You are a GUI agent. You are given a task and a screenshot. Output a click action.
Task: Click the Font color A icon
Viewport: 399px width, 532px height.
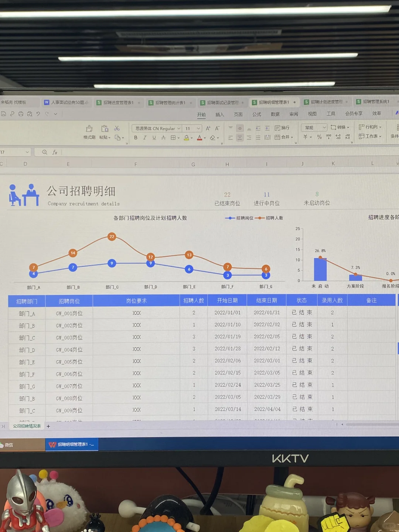tap(199, 137)
